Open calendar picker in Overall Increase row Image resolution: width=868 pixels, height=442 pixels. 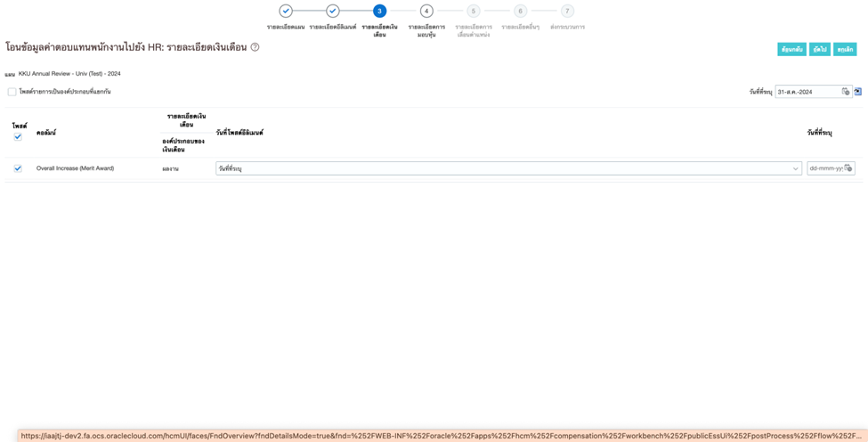pyautogui.click(x=848, y=168)
